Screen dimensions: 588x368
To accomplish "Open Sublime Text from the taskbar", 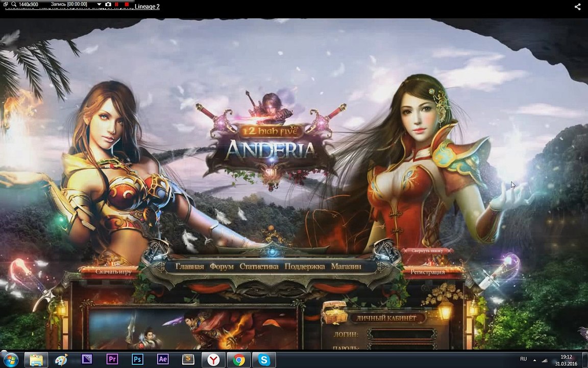I will tap(188, 360).
